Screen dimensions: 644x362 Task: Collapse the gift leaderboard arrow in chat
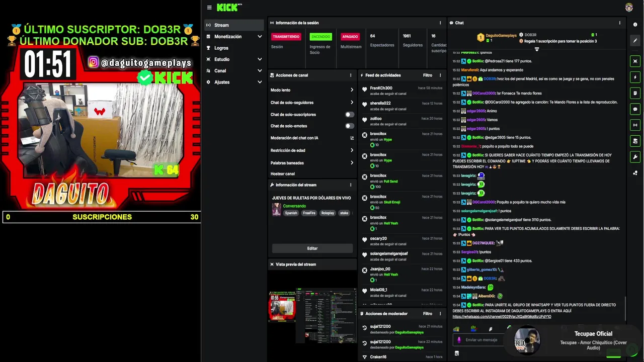pos(537,49)
